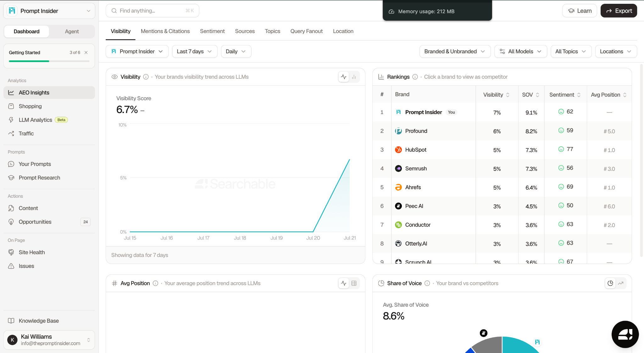Open the Location tab

pyautogui.click(x=343, y=31)
